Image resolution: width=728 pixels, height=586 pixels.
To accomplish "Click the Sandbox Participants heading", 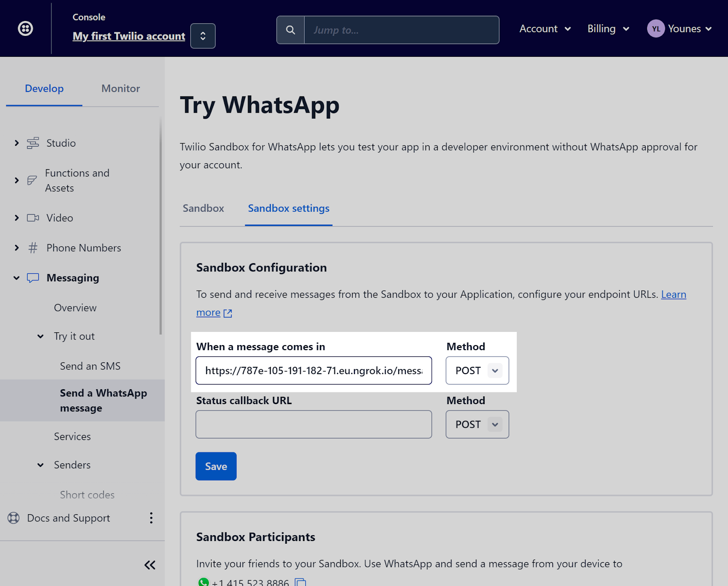I will [256, 537].
